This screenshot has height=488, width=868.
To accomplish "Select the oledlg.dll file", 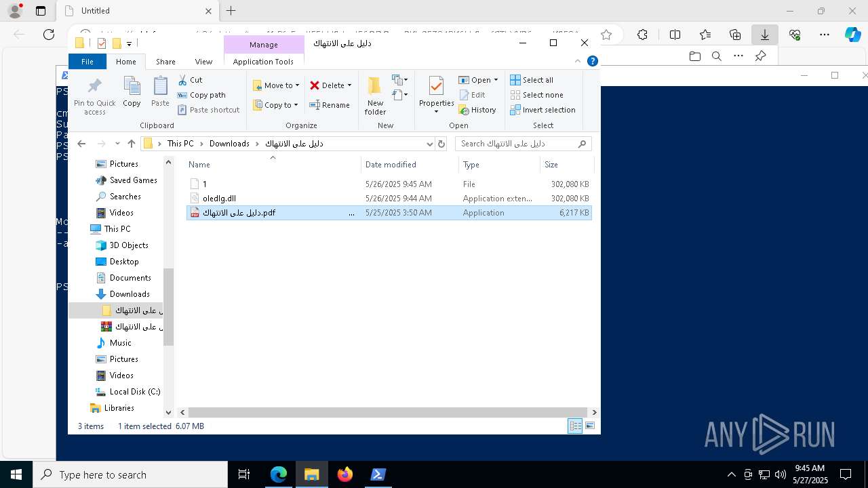I will [389, 199].
